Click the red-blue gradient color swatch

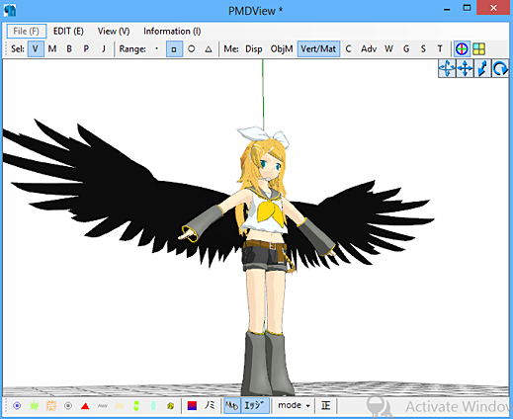click(x=192, y=406)
